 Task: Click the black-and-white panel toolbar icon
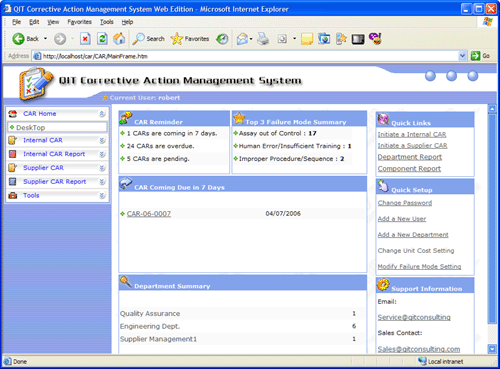coord(358,39)
